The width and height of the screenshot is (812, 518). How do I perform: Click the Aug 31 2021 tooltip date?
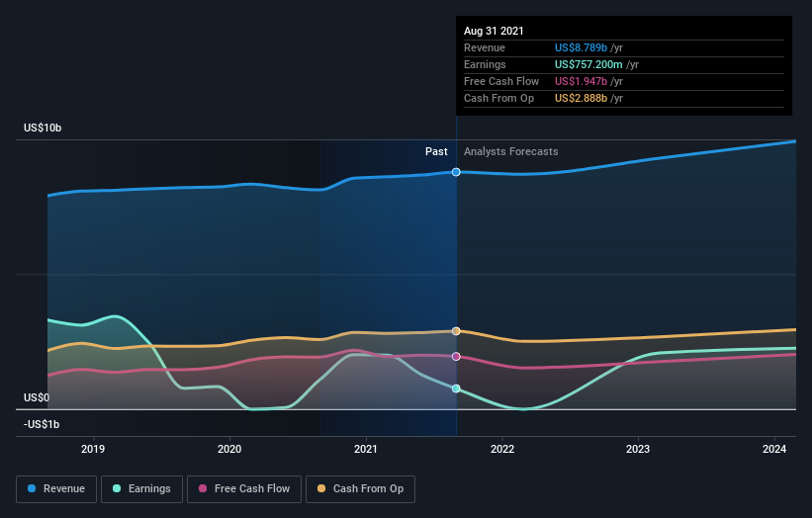[x=494, y=31]
